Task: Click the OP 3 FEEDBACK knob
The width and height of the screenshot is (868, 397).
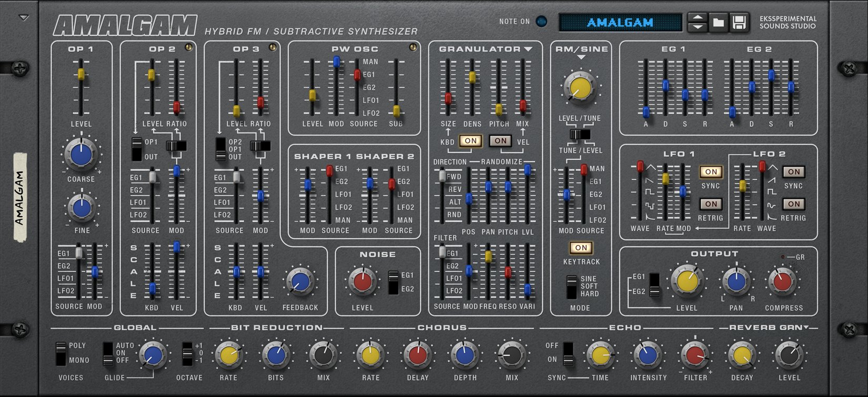Action: [300, 281]
